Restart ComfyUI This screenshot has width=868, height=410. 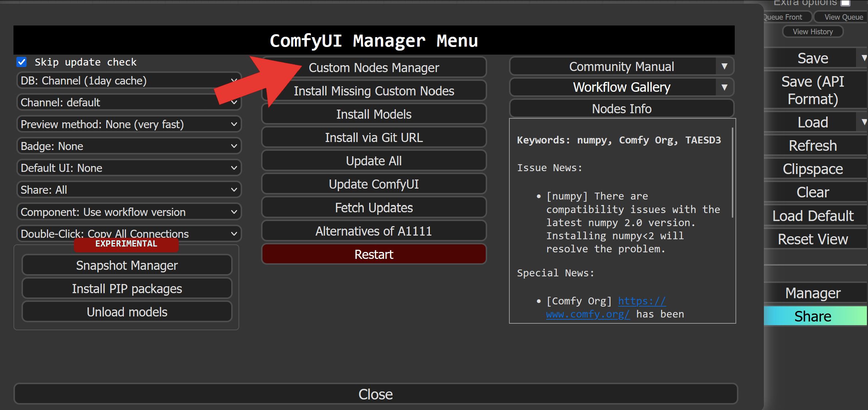coord(374,254)
